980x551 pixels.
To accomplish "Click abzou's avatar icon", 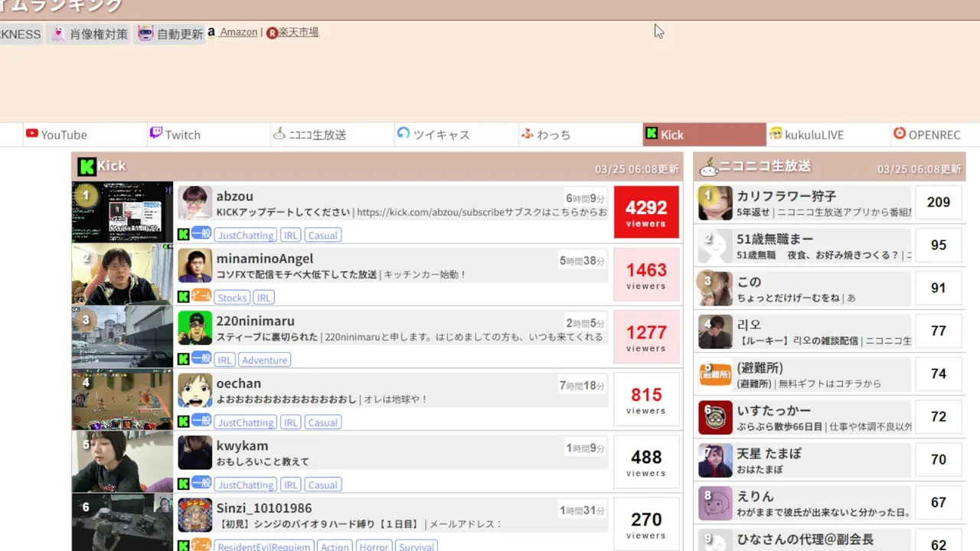I will click(195, 203).
